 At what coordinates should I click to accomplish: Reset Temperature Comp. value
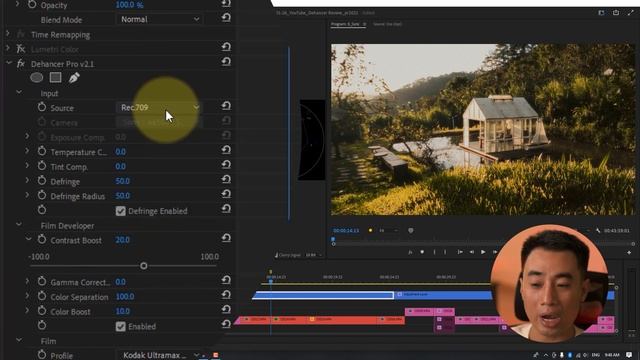(226, 150)
